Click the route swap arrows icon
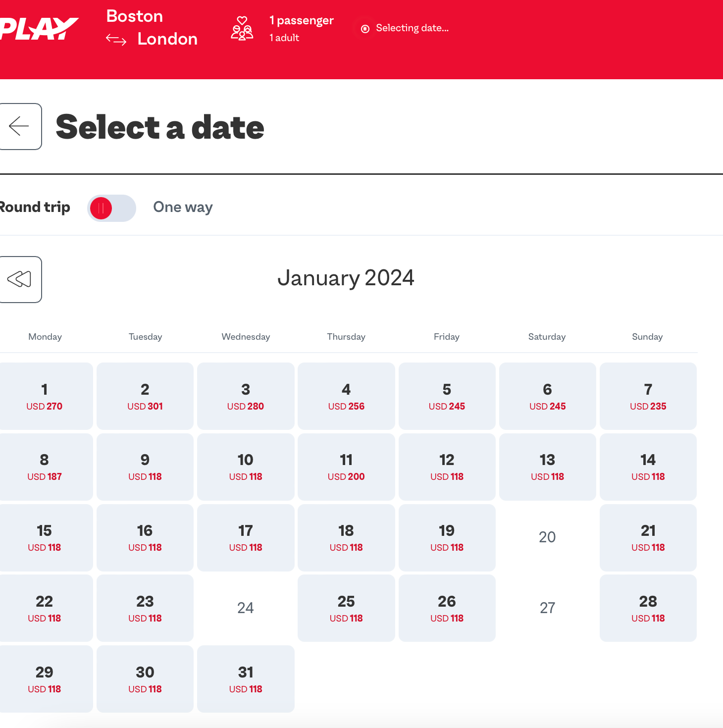The height and width of the screenshot is (728, 723). 116,40
